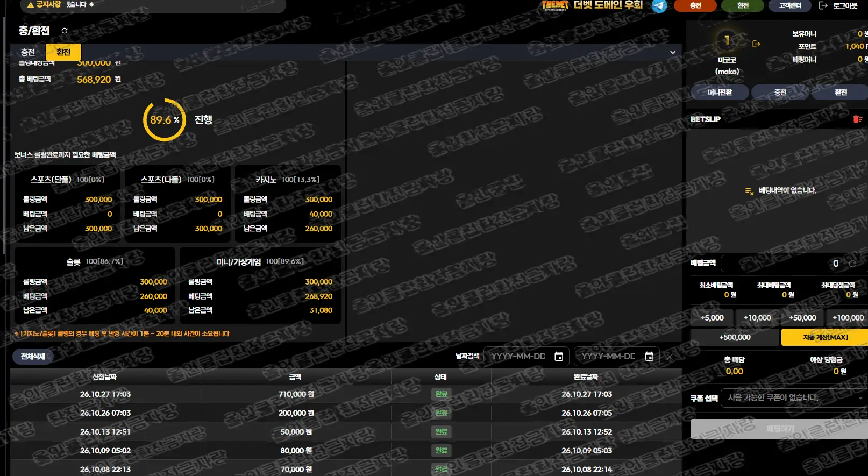Click the 로그아웃 text link
The image size is (868, 476).
pyautogui.click(x=845, y=5)
